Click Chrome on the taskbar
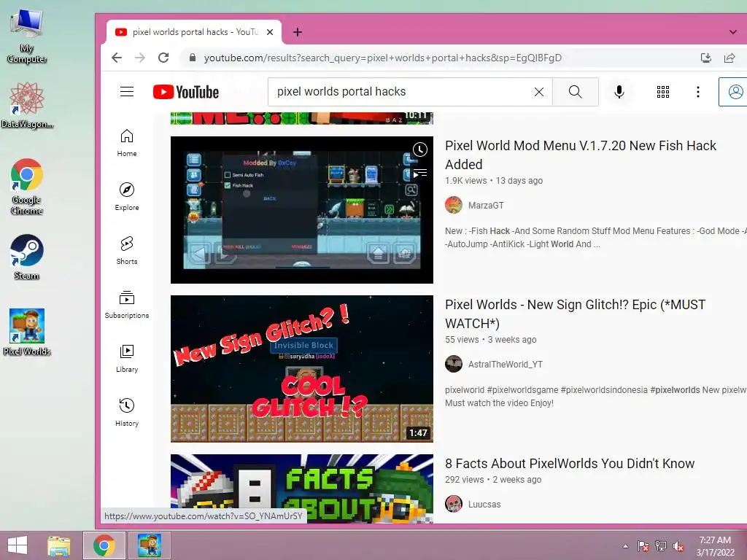This screenshot has height=560, width=747. (104, 545)
